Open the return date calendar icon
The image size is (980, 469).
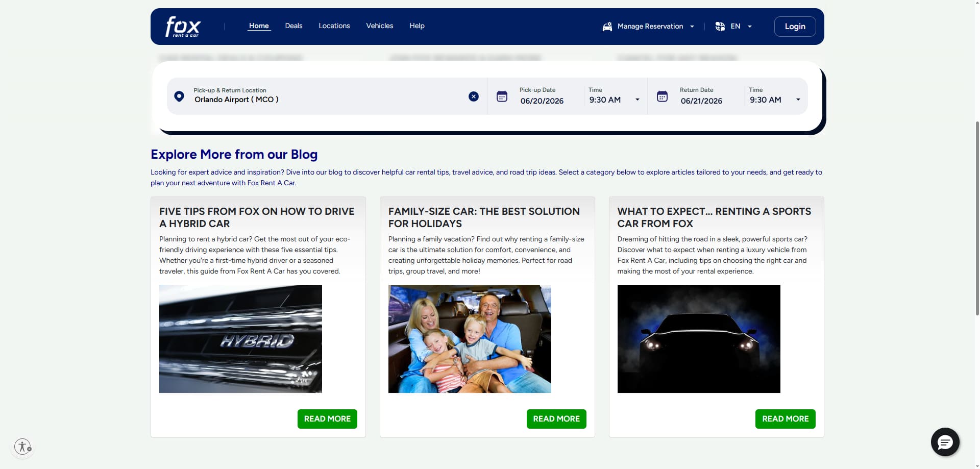(662, 96)
